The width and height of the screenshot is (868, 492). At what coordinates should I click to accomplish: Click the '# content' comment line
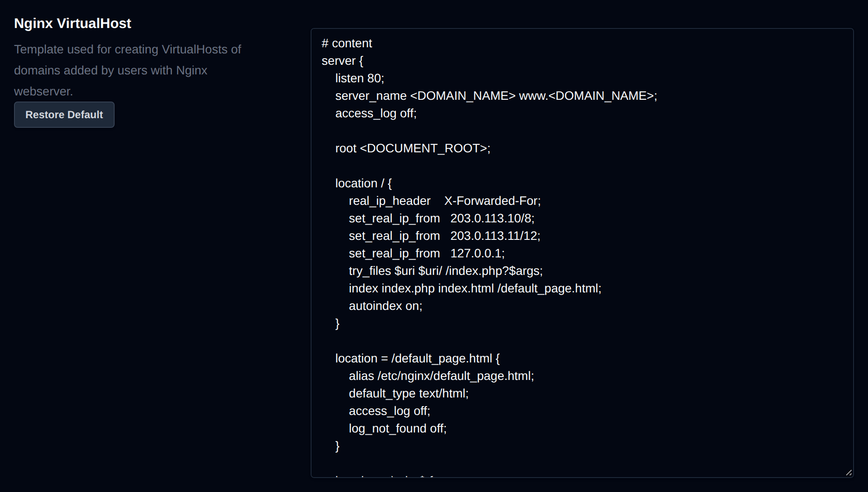pyautogui.click(x=346, y=43)
